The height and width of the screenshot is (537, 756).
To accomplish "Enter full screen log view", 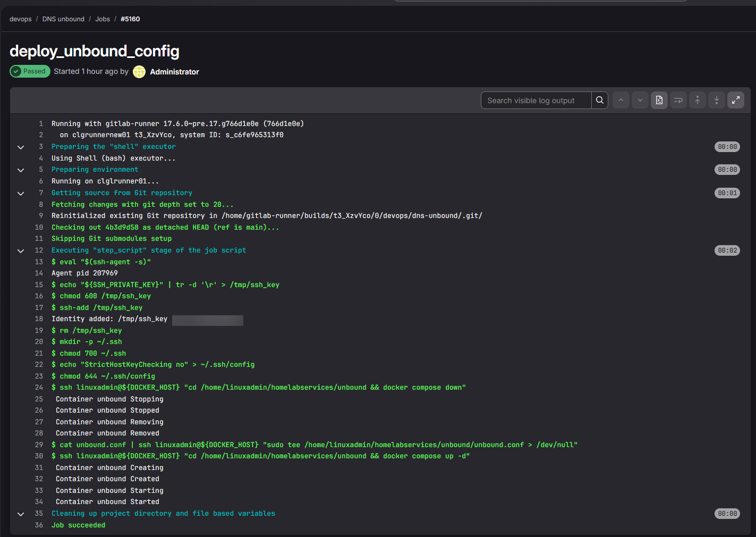I will [x=736, y=100].
